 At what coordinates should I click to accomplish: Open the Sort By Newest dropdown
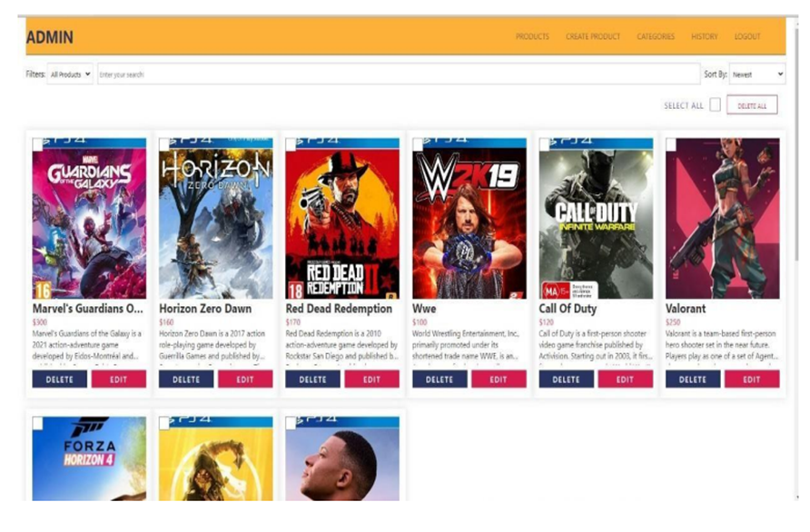tap(756, 74)
